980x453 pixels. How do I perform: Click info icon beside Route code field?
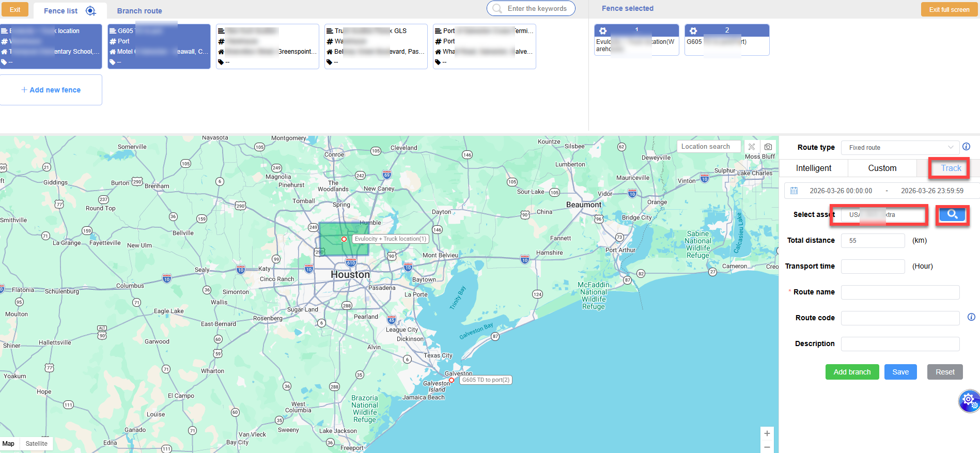click(x=971, y=317)
